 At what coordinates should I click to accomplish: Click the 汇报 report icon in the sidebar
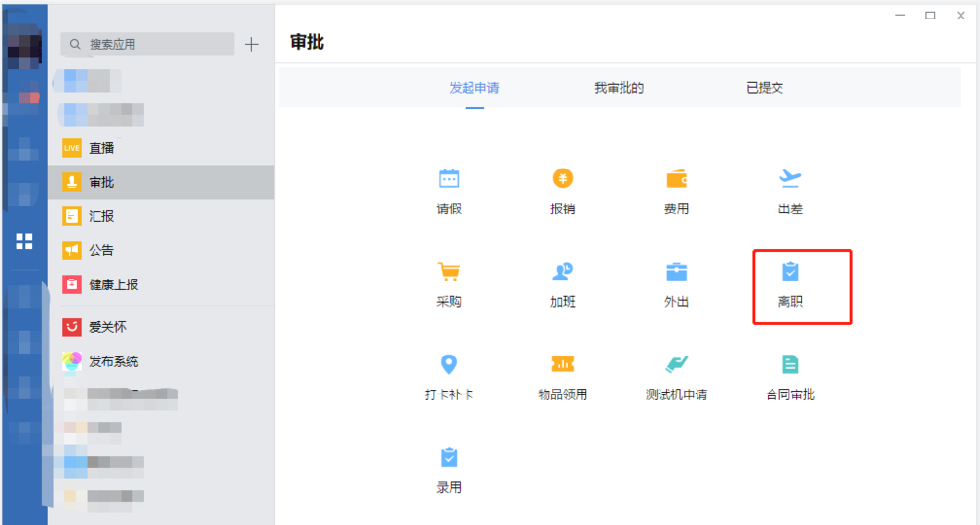(72, 216)
